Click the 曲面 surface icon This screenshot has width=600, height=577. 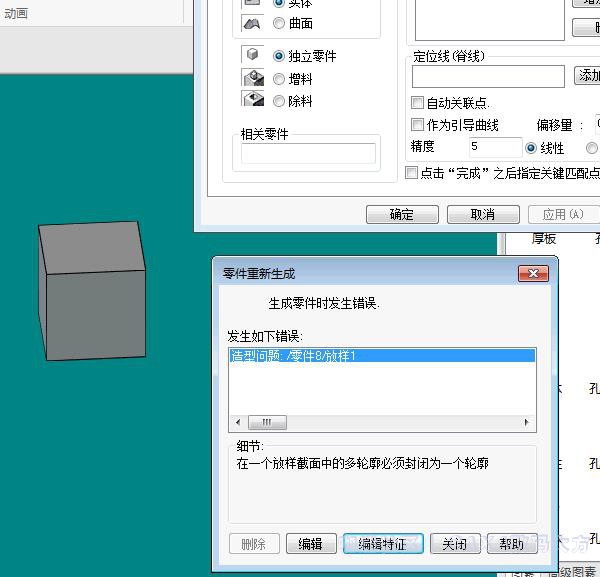[252, 24]
